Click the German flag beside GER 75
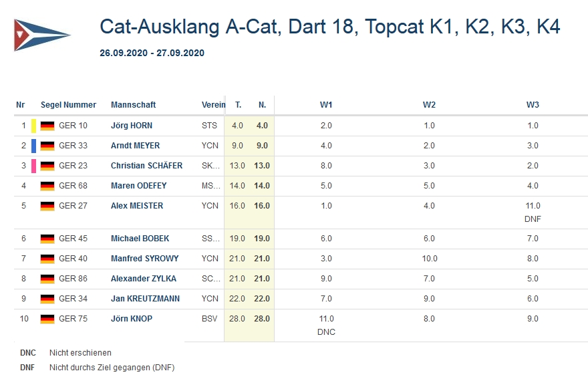588x387 pixels. [x=47, y=319]
